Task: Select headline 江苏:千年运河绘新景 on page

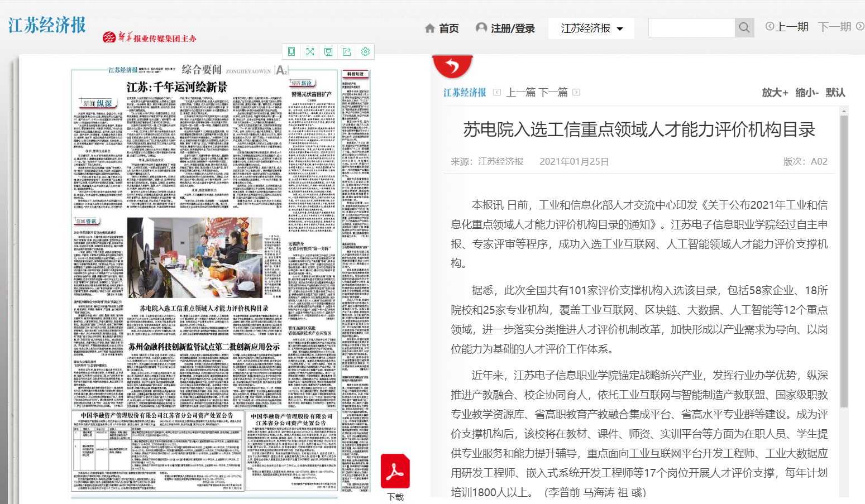Action: coord(177,87)
